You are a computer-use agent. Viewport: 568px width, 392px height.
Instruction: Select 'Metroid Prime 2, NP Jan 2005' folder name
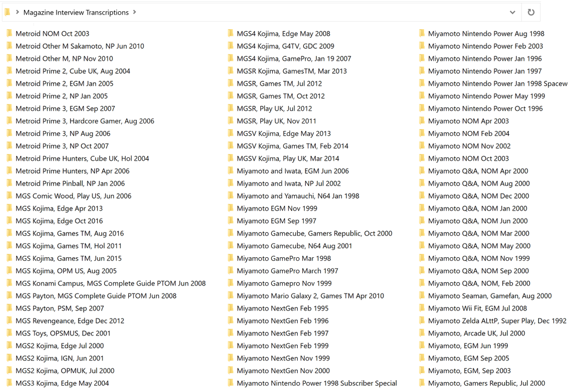(62, 96)
